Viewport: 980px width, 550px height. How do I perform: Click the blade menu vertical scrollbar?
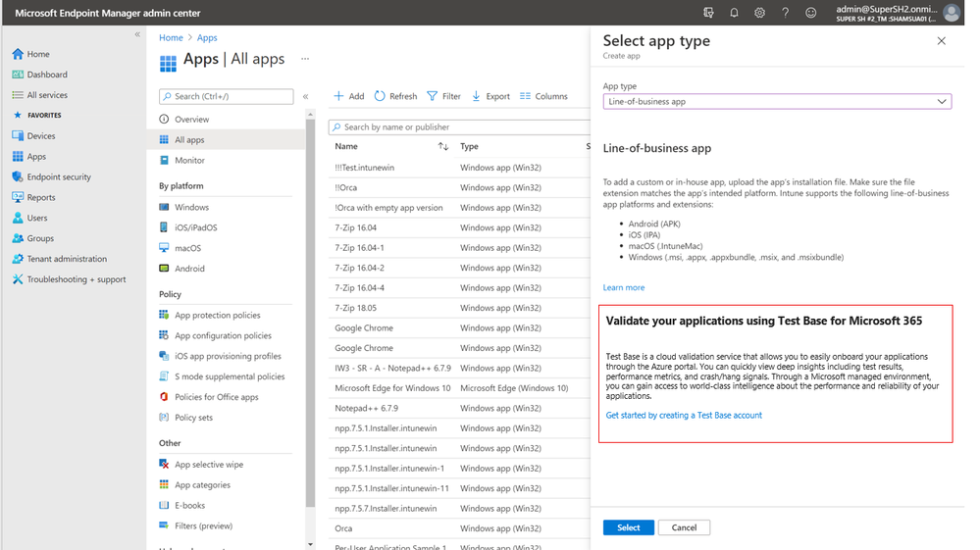(310, 312)
